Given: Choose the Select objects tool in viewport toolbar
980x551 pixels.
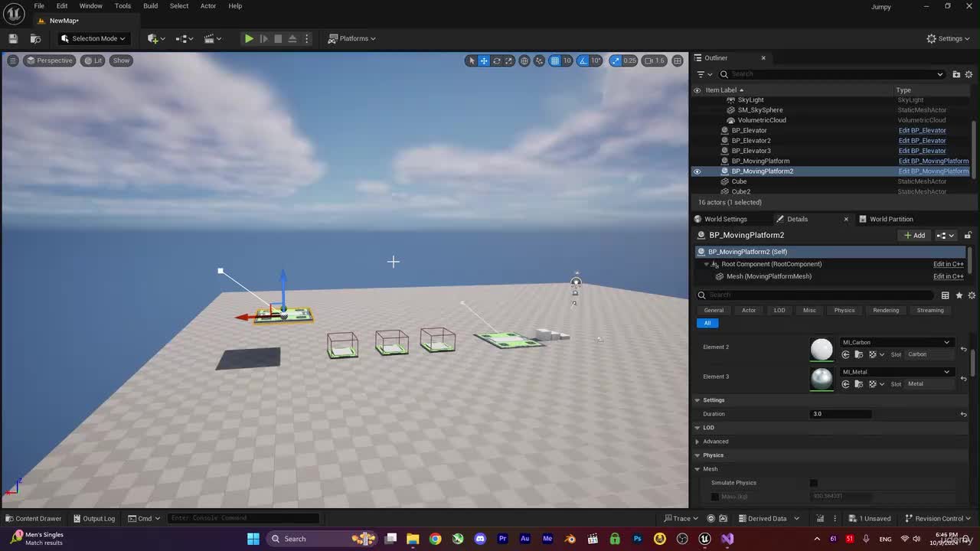Looking at the screenshot, I should 472,60.
